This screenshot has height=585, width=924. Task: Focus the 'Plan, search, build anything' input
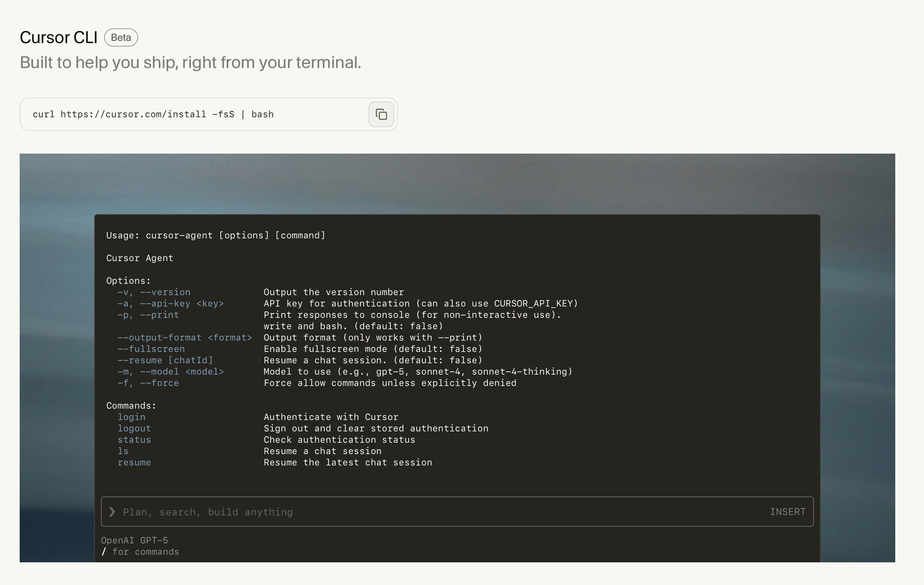click(416, 512)
